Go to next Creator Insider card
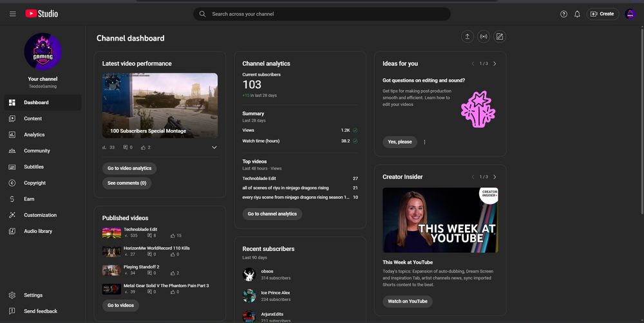Viewport: 644px width, 323px height. tap(495, 177)
